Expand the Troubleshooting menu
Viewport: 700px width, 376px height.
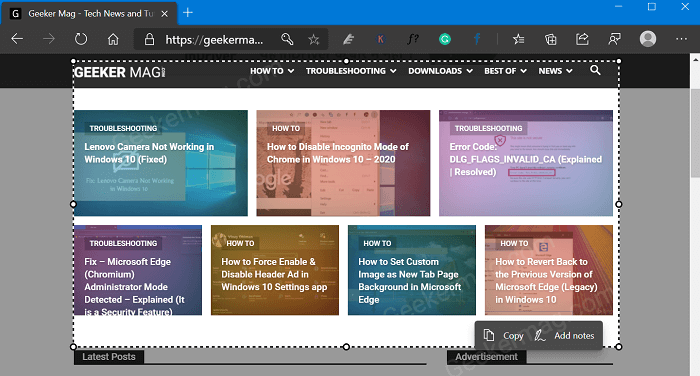(351, 71)
